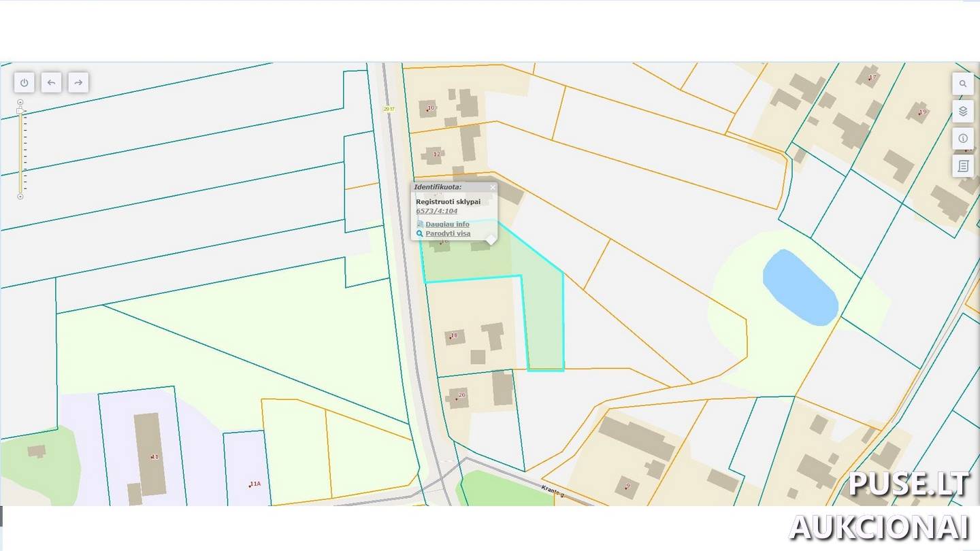Open parcel link 6573/4:104
The width and height of the screenshot is (980, 551).
coord(437,211)
